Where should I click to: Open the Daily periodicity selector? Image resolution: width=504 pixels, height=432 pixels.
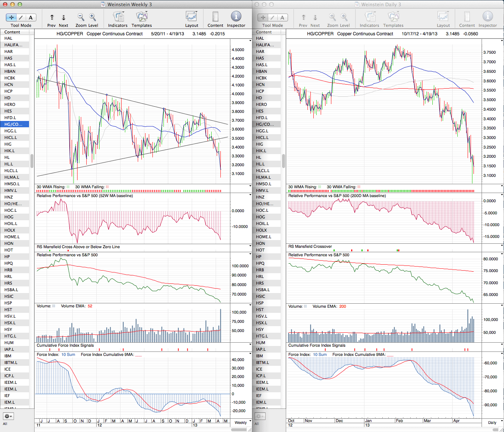492,422
